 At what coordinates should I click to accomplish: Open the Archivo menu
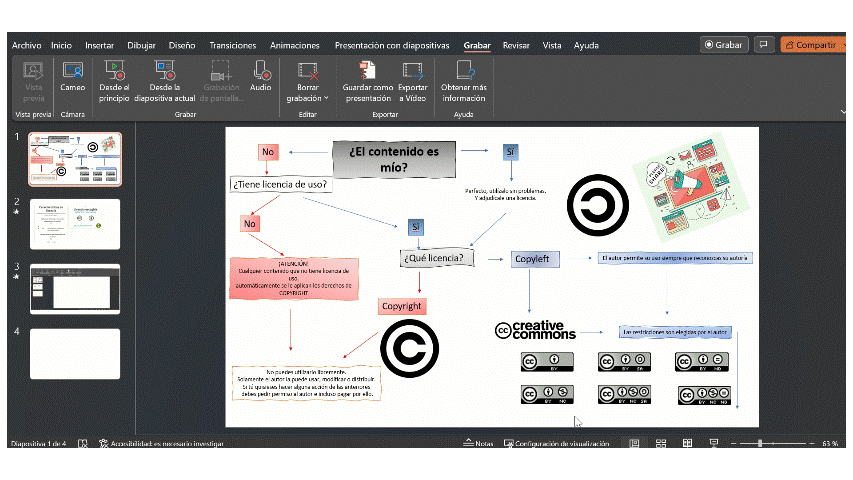click(27, 46)
